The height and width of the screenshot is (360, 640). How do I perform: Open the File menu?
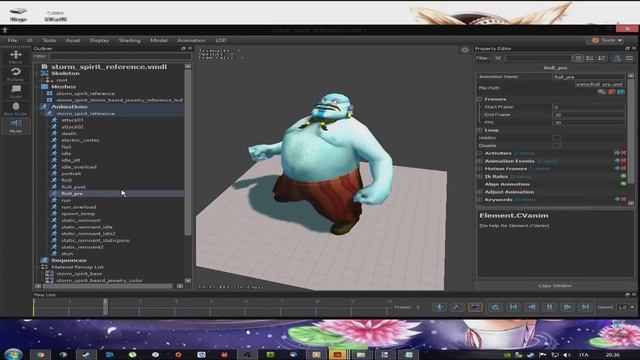12,40
